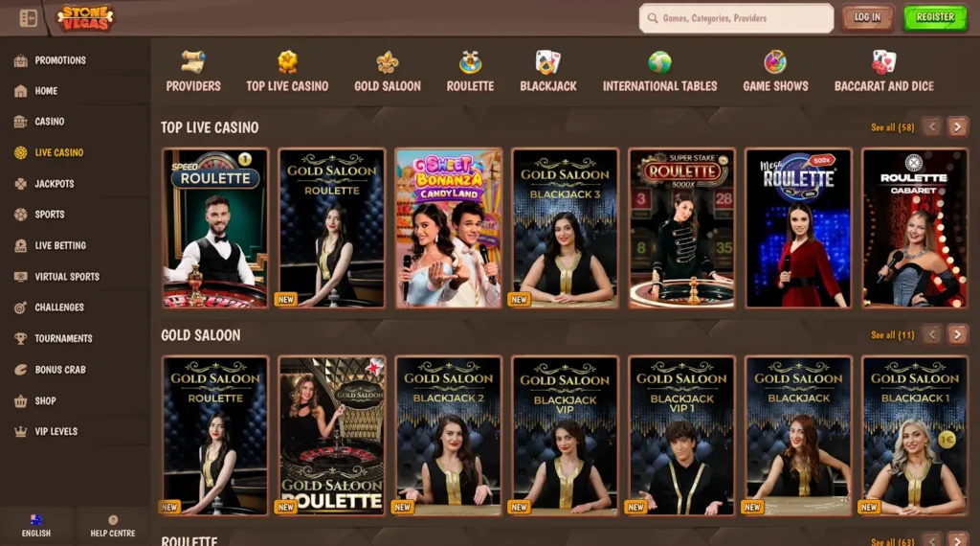The width and height of the screenshot is (980, 546).
Task: Click the Log In button
Action: tap(867, 17)
